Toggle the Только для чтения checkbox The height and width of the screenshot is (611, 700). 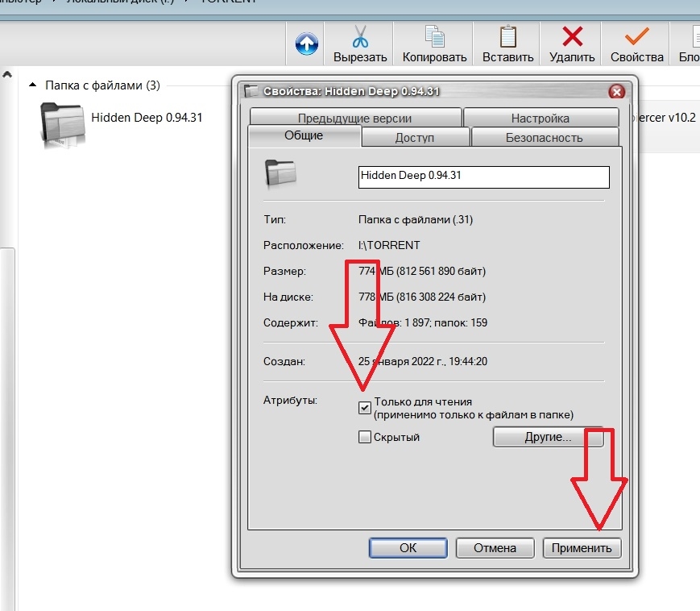pos(365,408)
